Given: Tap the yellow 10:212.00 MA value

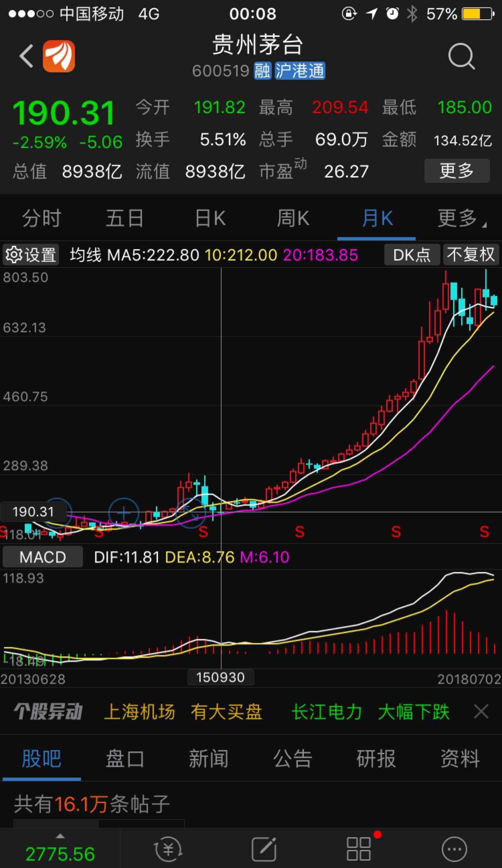Looking at the screenshot, I should (241, 255).
